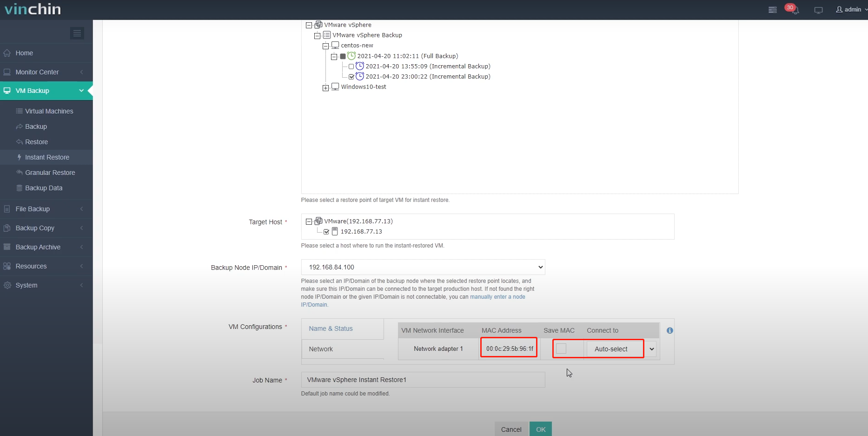
Task: Open Connect to Auto-select dropdown
Action: pos(621,349)
